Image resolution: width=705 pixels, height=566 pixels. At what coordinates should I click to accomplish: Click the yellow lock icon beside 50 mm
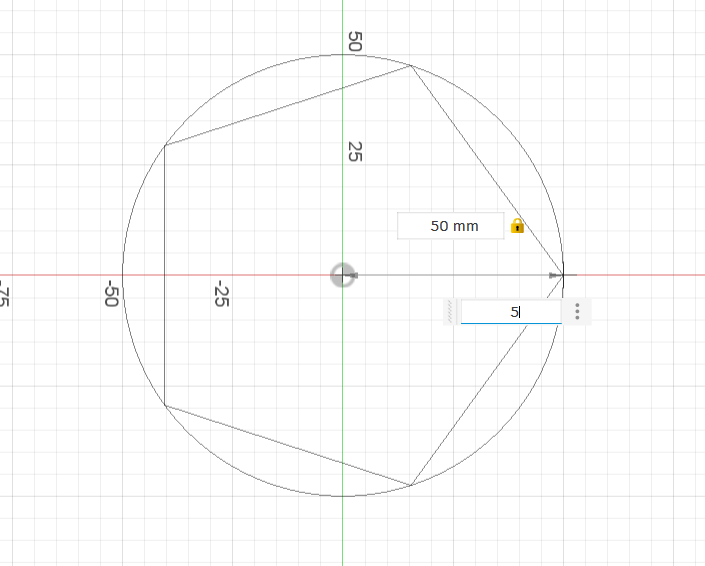[x=517, y=226]
